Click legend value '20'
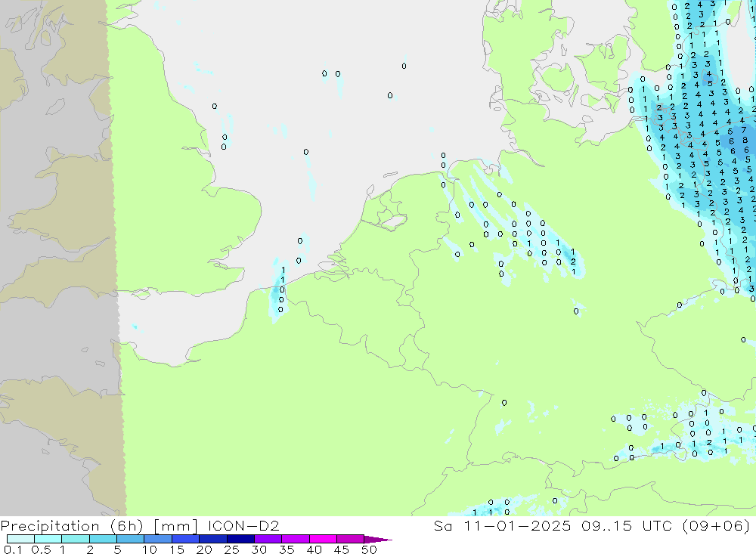Viewport: 756px width, 554px height. 204,549
